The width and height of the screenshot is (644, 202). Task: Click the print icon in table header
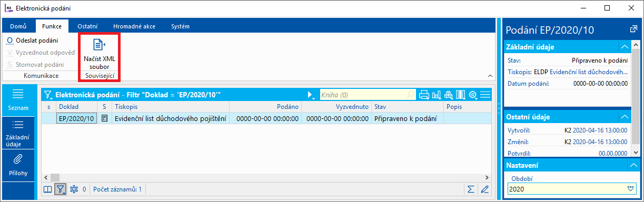424,95
